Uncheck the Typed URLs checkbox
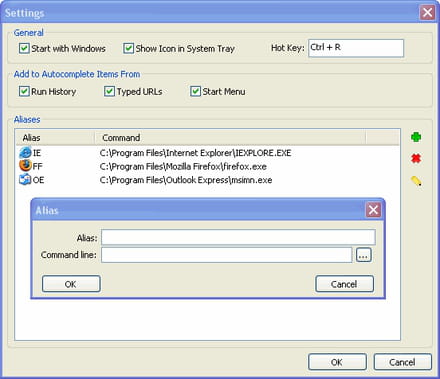Viewport: 440px width, 379px height. click(x=109, y=91)
